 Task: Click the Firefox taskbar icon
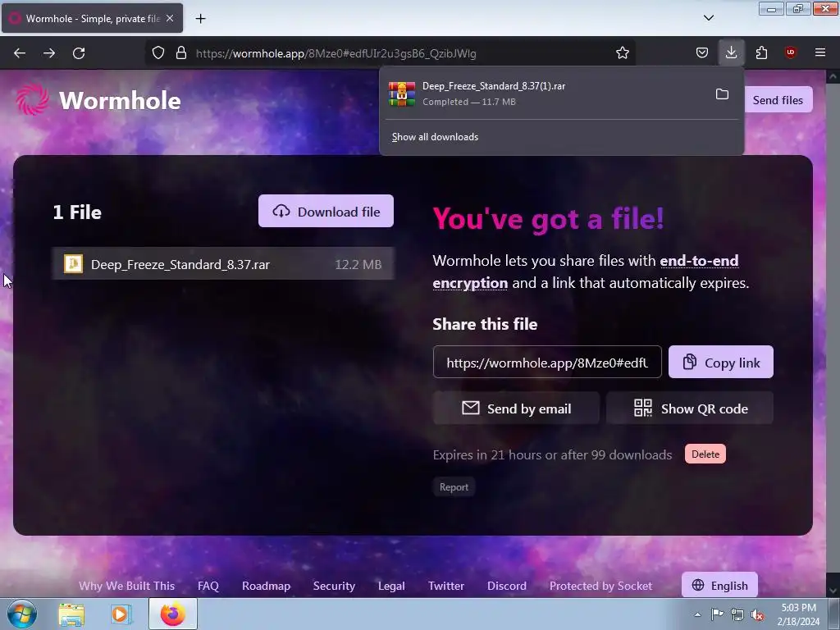(x=172, y=614)
